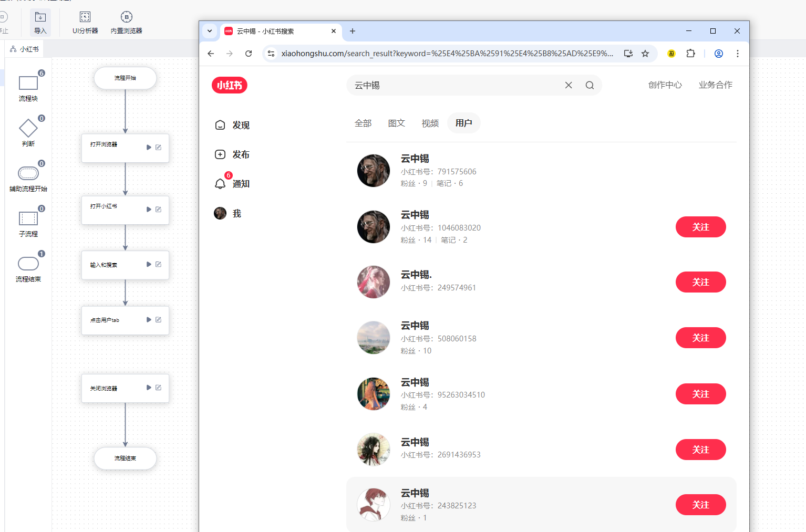Switch to the 视频 results tab
Viewport: 806px width, 532px height.
[x=430, y=123]
